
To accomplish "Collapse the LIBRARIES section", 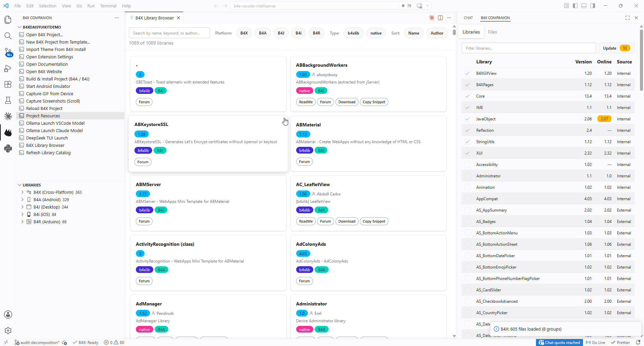I will pyautogui.click(x=19, y=185).
